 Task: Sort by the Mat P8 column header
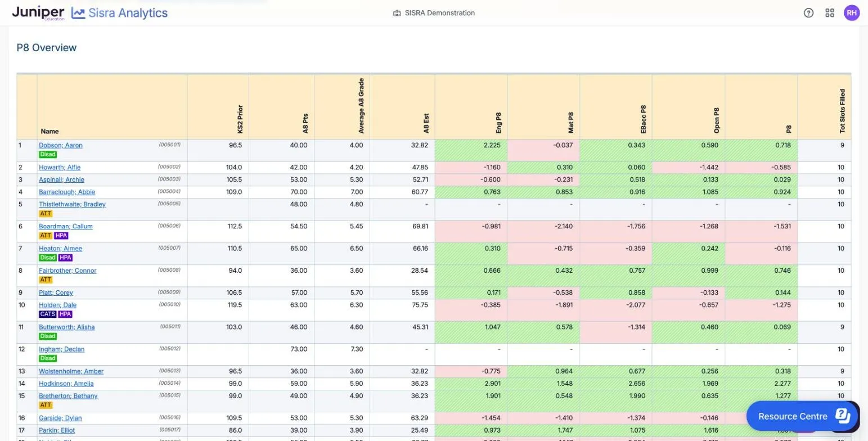click(571, 123)
